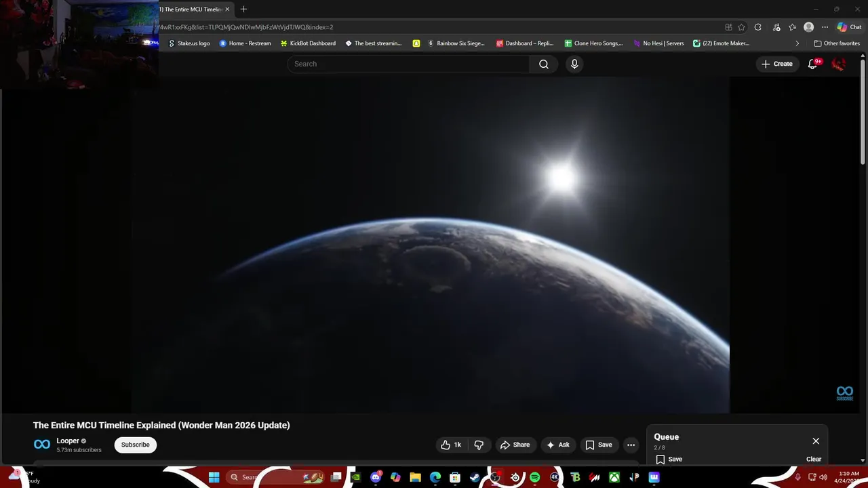868x488 pixels.
Task: Open No Hesi | Servers bookmark
Action: click(658, 43)
